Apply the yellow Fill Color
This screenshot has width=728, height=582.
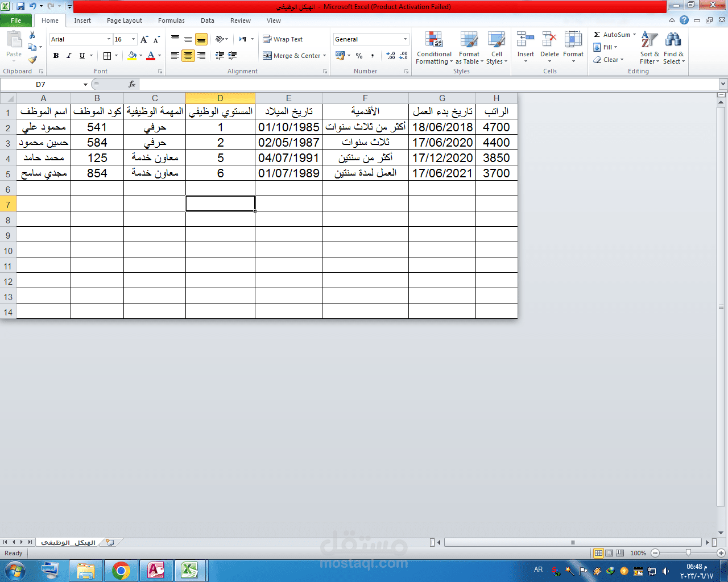click(132, 56)
